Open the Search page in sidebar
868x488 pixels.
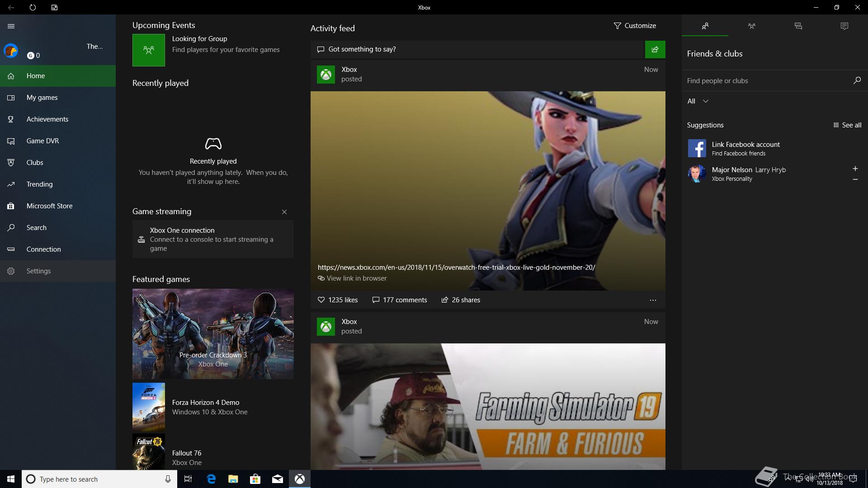click(58, 228)
